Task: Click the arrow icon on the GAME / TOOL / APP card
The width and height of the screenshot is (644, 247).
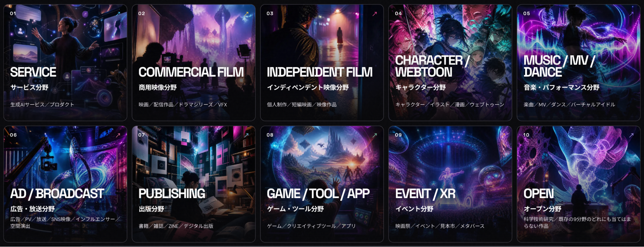Action: coord(375,135)
